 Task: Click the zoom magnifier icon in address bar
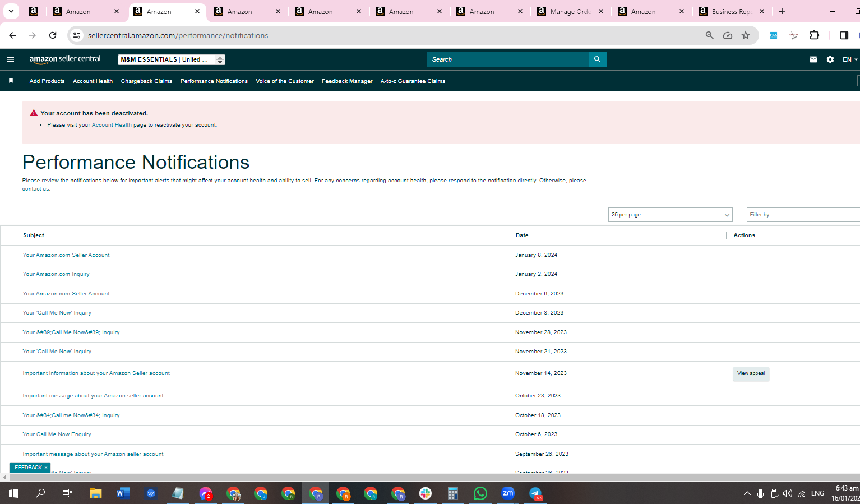tap(710, 35)
